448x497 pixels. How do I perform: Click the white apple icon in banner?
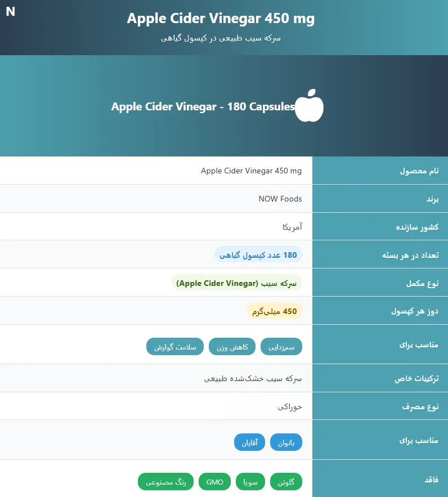[x=309, y=105]
